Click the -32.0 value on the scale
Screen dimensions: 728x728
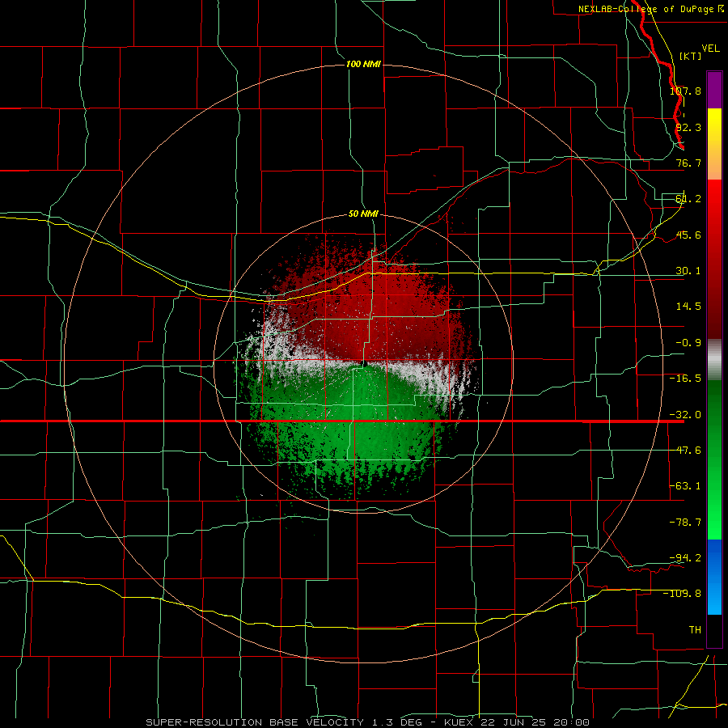tap(685, 415)
